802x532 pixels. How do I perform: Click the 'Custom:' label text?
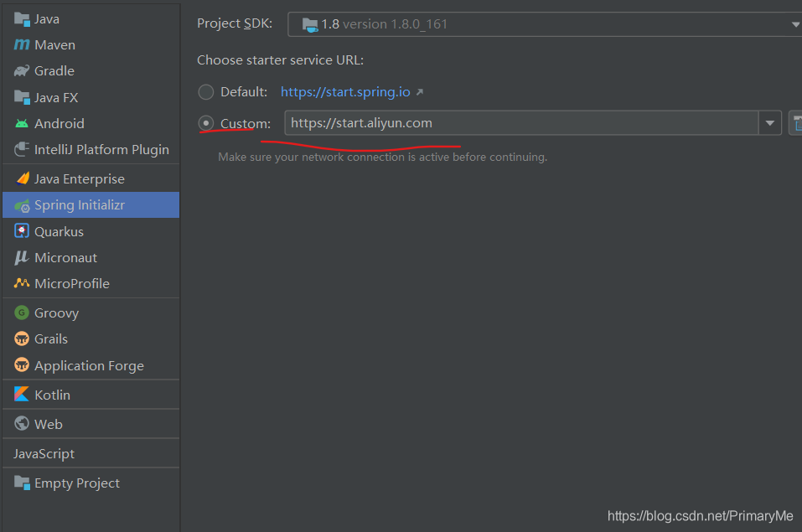[246, 123]
